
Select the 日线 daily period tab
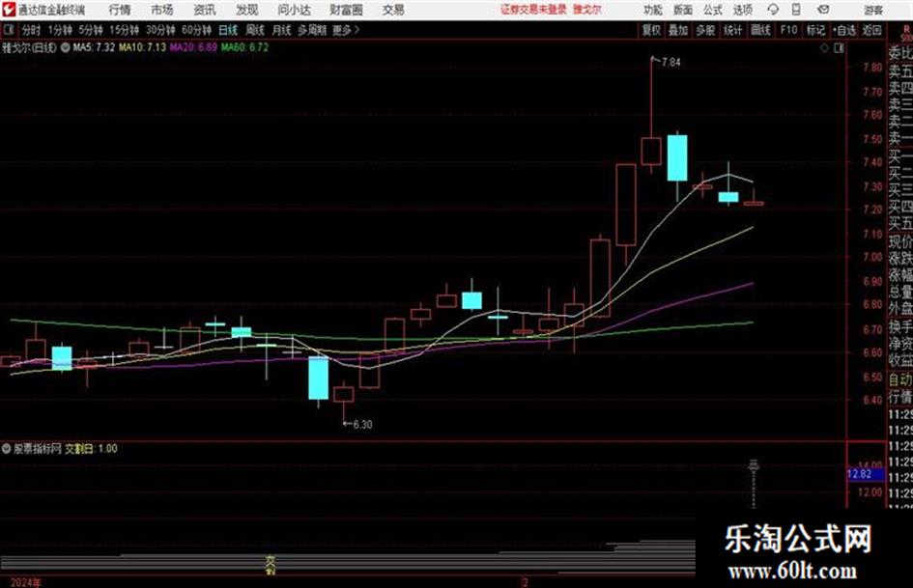228,30
